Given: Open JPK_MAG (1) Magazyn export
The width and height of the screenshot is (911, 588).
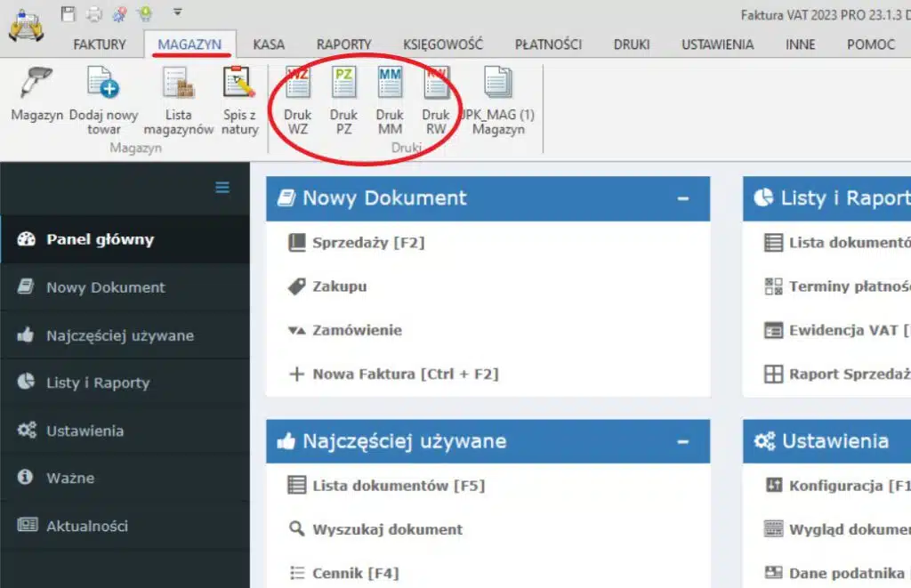Looking at the screenshot, I should pyautogui.click(x=498, y=85).
